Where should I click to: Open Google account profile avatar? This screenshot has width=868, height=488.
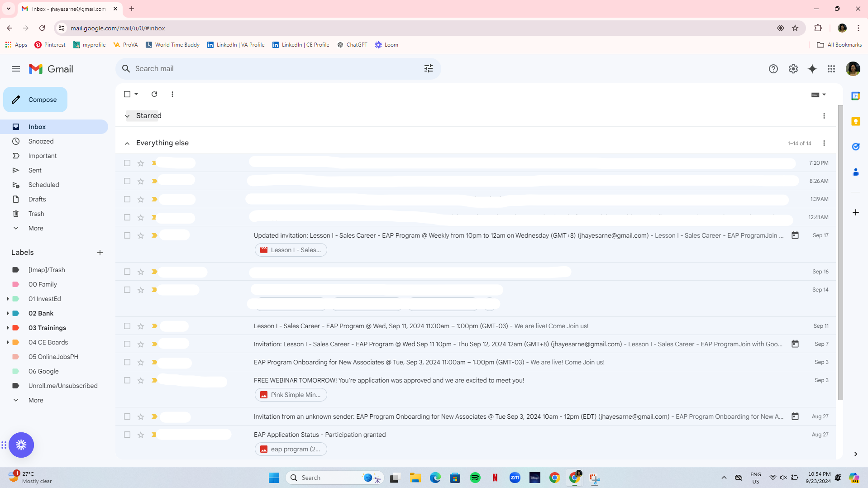853,69
